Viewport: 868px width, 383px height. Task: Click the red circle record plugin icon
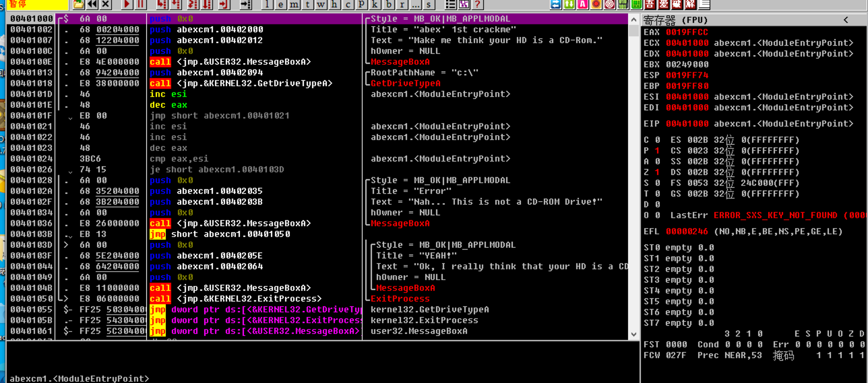596,4
